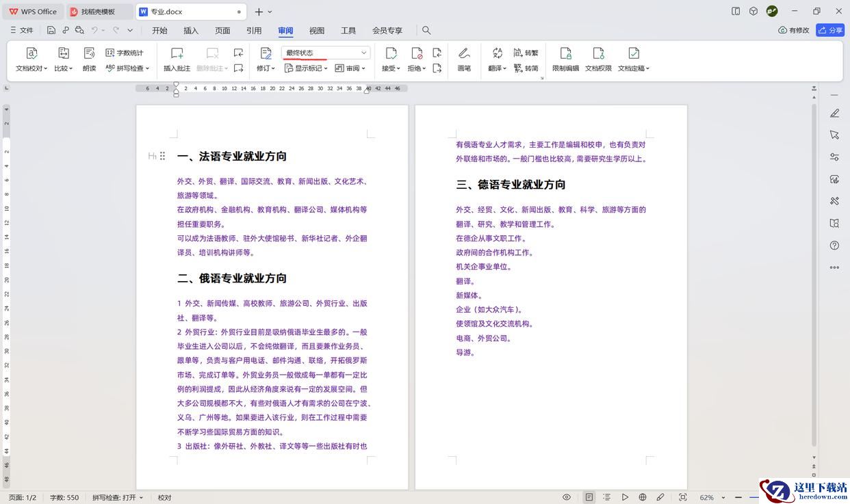Click the 分享 share button
This screenshot has height=504, width=850.
(x=830, y=30)
